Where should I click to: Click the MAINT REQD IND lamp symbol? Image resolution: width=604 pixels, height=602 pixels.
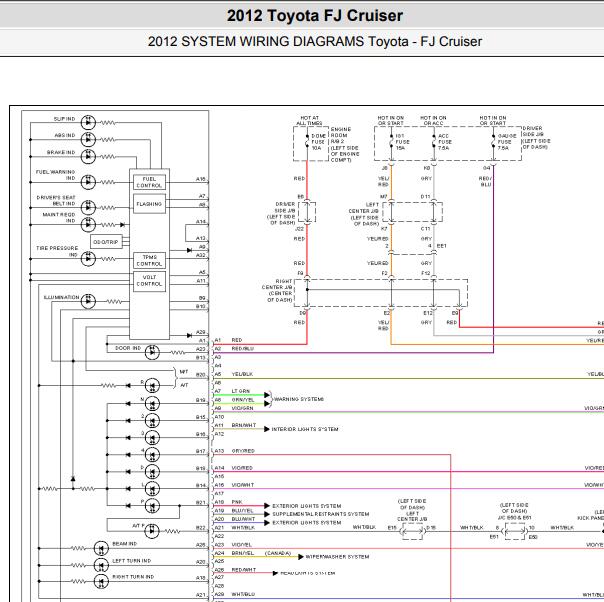(88, 225)
